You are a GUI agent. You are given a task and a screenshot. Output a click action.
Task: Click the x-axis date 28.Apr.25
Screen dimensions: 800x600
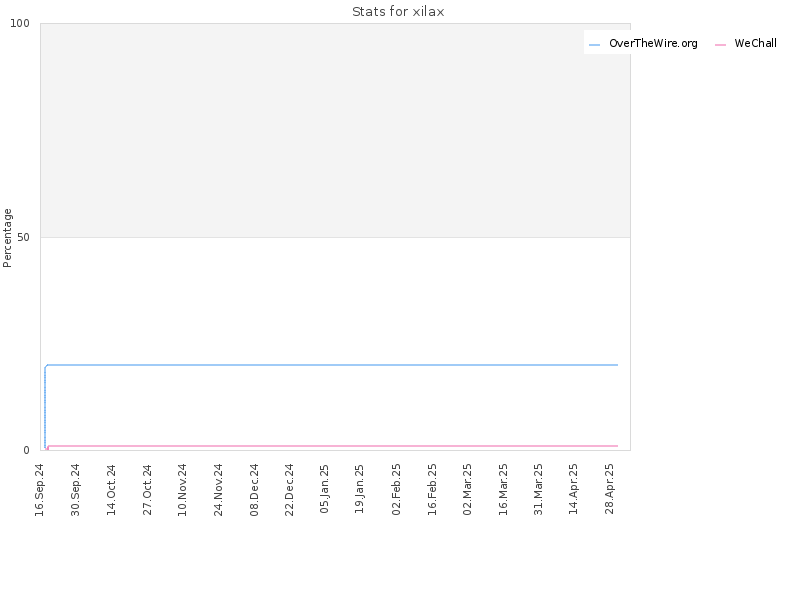609,489
